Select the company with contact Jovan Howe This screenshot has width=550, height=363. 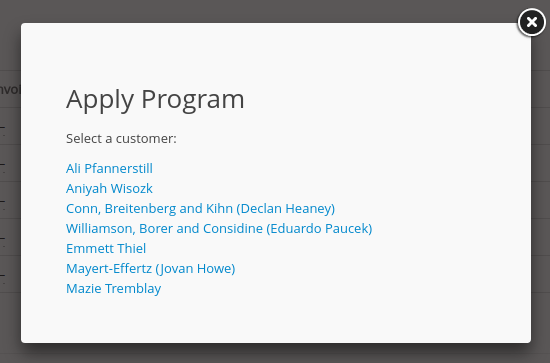pos(150,268)
